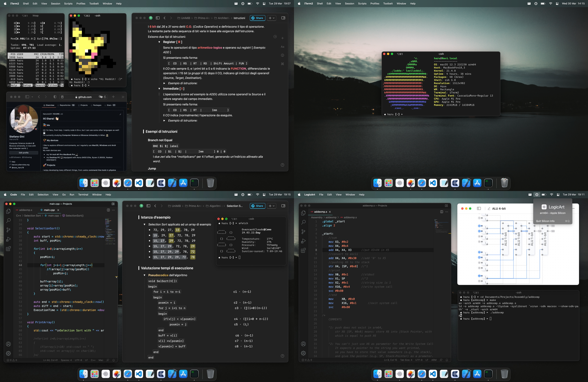This screenshot has width=588, height=382.
Task: Open new tab plus in Safari toolbar
Action: tap(113, 97)
